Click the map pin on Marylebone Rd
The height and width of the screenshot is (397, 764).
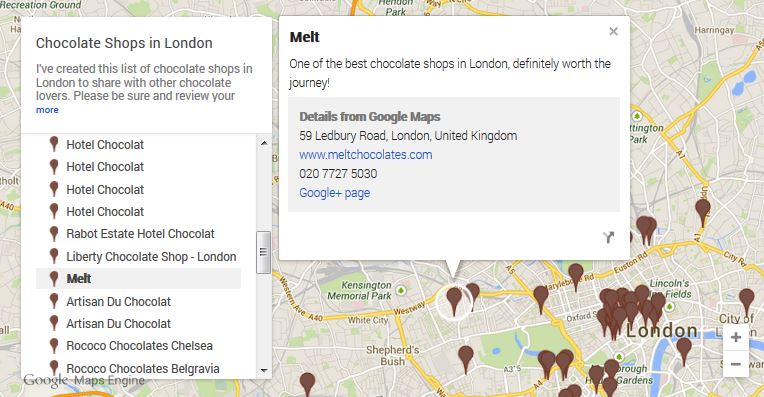click(575, 276)
